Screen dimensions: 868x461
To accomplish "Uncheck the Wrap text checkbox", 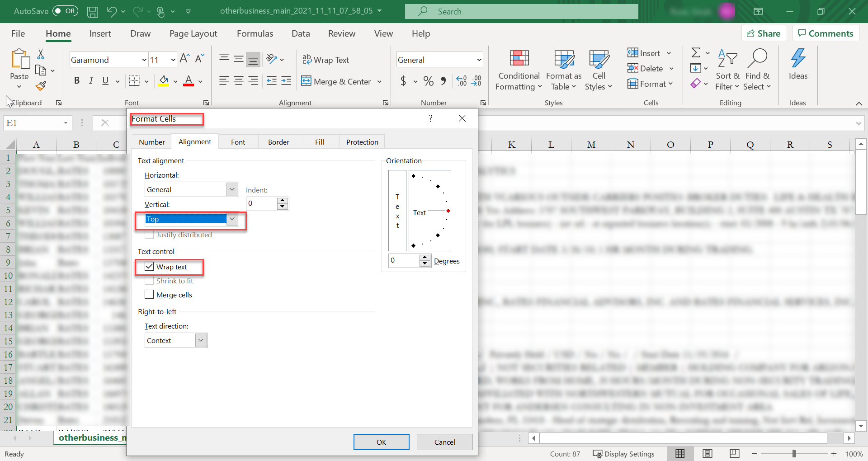I will point(150,267).
